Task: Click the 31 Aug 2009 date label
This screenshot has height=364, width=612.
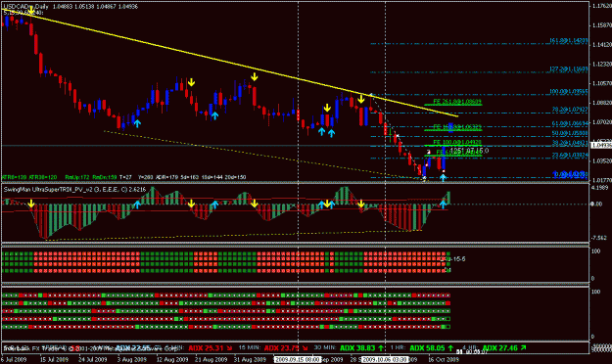Action: 250,359
